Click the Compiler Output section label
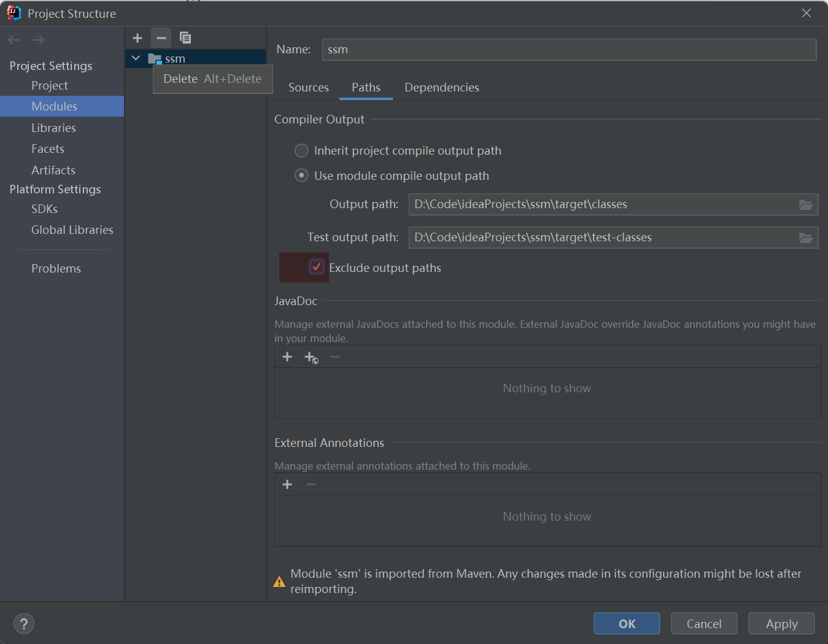 (x=319, y=119)
